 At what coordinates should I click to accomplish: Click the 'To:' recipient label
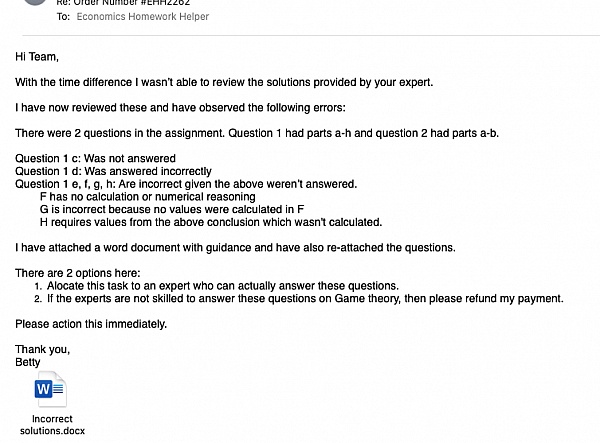pos(64,17)
